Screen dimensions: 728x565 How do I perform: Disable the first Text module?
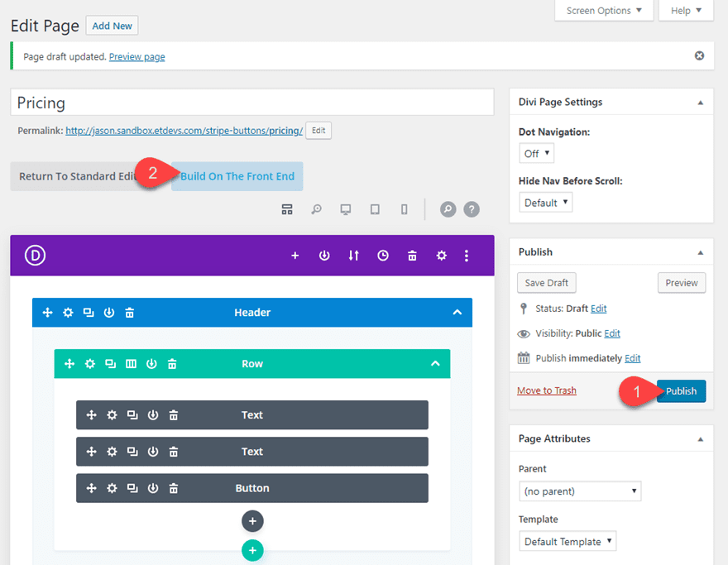pos(153,414)
